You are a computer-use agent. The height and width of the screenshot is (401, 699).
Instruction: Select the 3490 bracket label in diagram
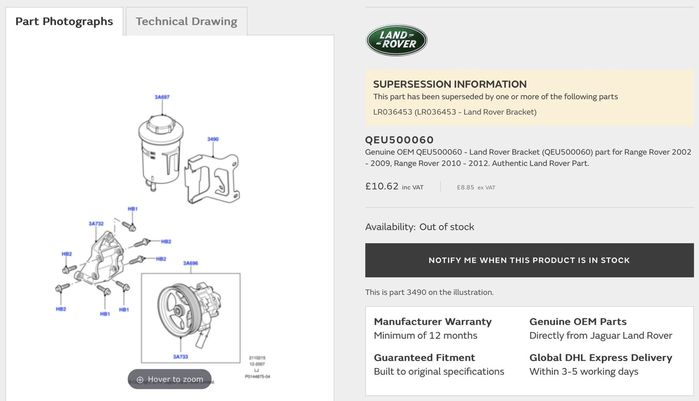[213, 139]
